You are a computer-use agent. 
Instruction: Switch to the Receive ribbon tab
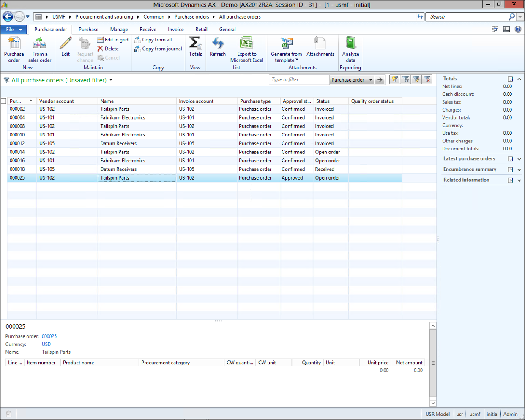click(x=148, y=30)
